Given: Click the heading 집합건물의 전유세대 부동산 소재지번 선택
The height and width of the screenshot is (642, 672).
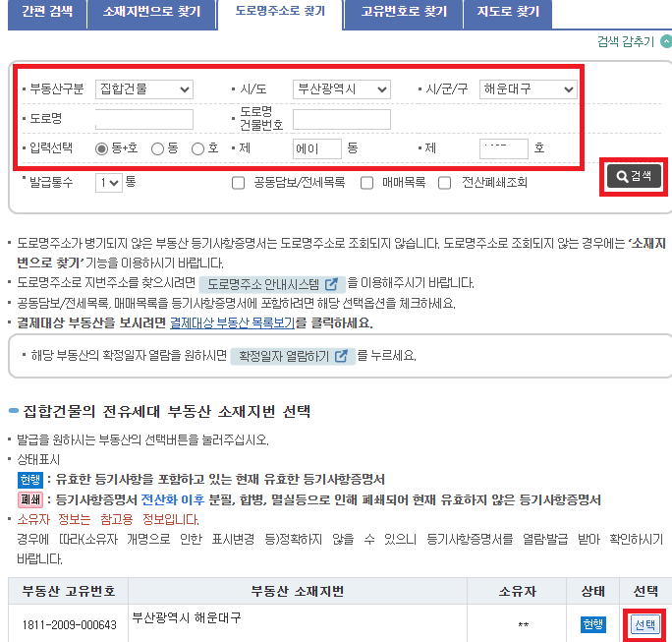Looking at the screenshot, I should 167,412.
